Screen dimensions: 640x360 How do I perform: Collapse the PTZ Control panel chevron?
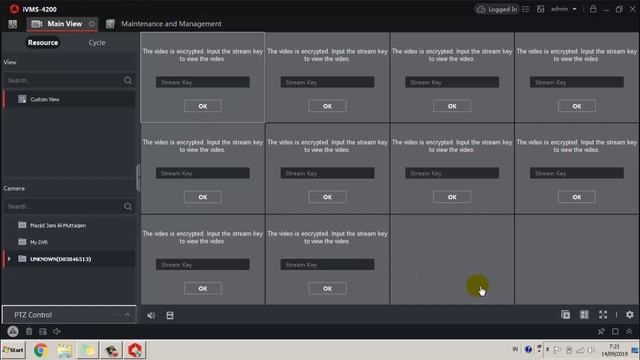tap(127, 315)
